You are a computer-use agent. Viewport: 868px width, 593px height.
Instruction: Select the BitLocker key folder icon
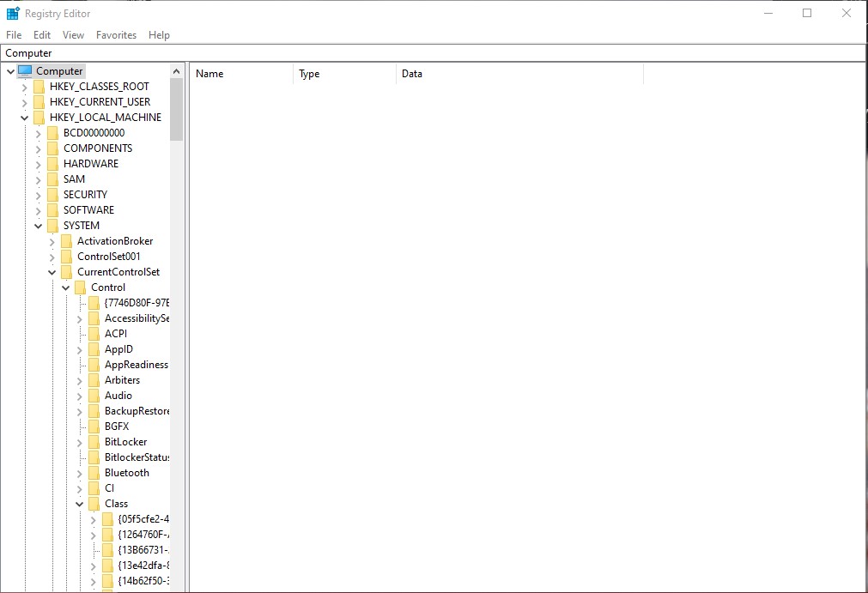[94, 442]
